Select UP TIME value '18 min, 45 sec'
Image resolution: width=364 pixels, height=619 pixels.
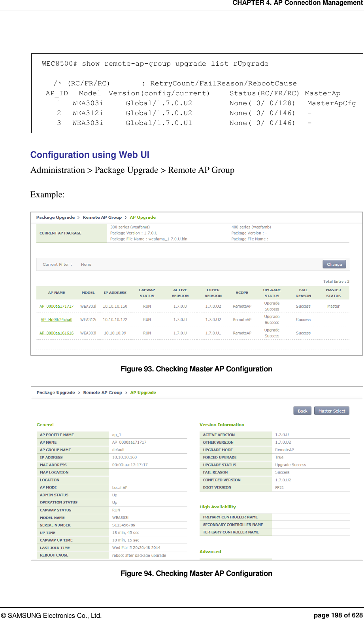(x=126, y=532)
